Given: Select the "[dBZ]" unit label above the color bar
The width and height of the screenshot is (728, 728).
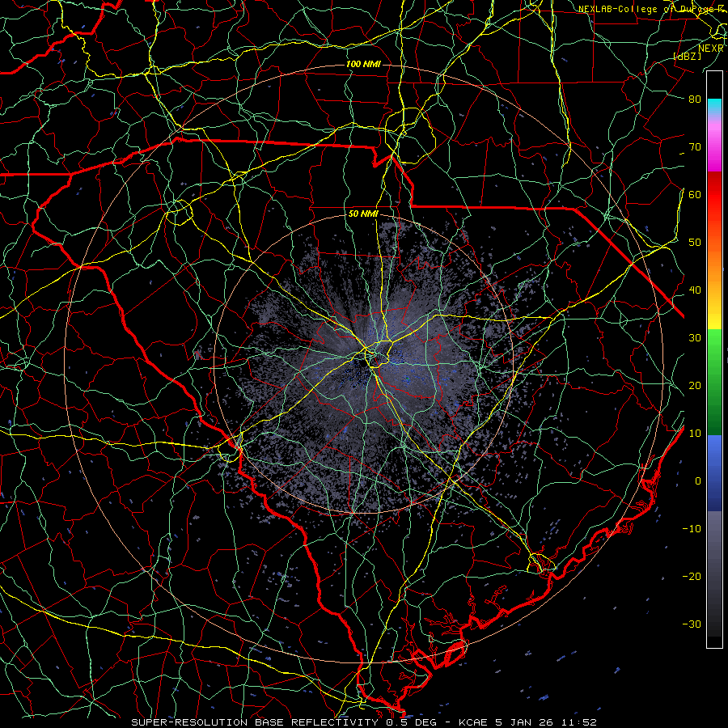Looking at the screenshot, I should coord(687,56).
